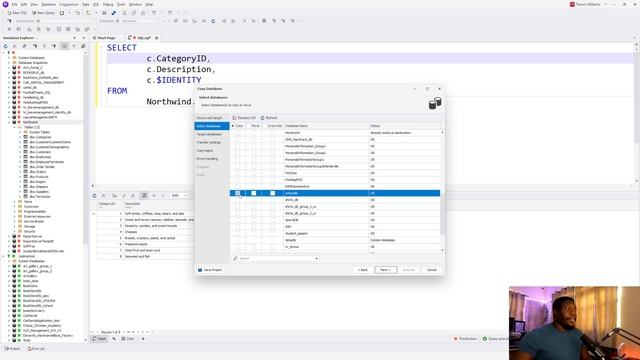This screenshot has height=360, width=640.
Task: Check the Copy box for the SportsDB row
Action: pyautogui.click(x=238, y=220)
